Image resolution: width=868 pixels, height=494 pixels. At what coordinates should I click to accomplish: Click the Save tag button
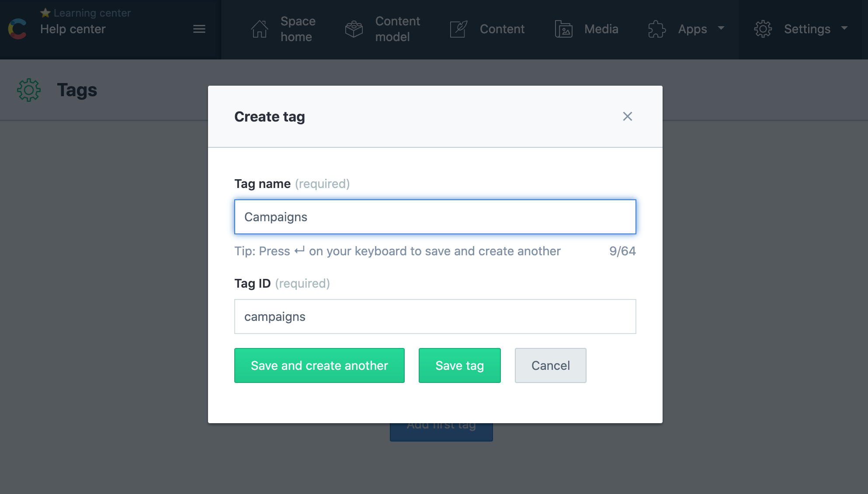coord(459,365)
